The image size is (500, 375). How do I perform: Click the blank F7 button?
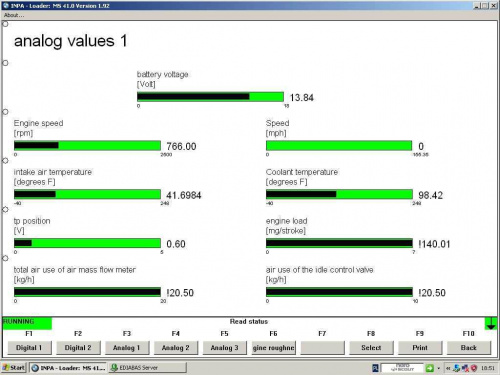pos(322,348)
